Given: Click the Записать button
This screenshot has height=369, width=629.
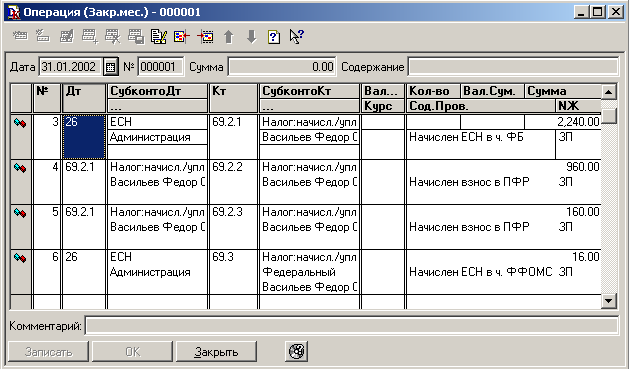Looking at the screenshot, I should click(x=49, y=351).
